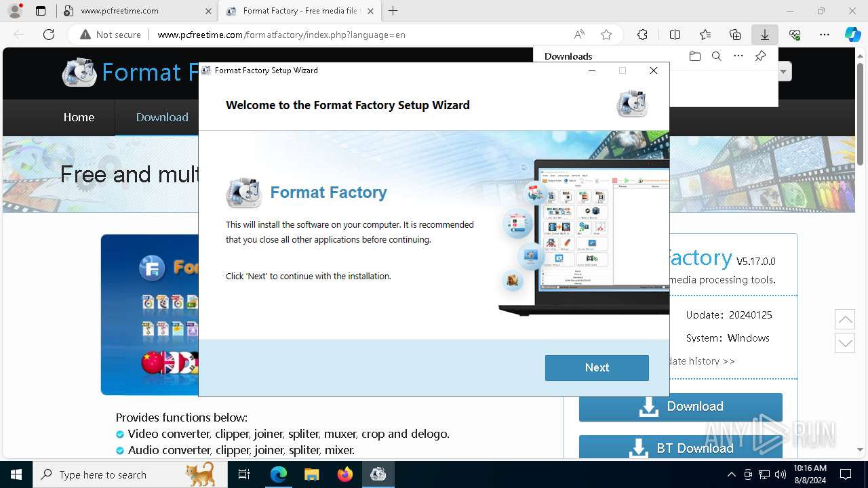Click the network icon in system tray

point(764,474)
